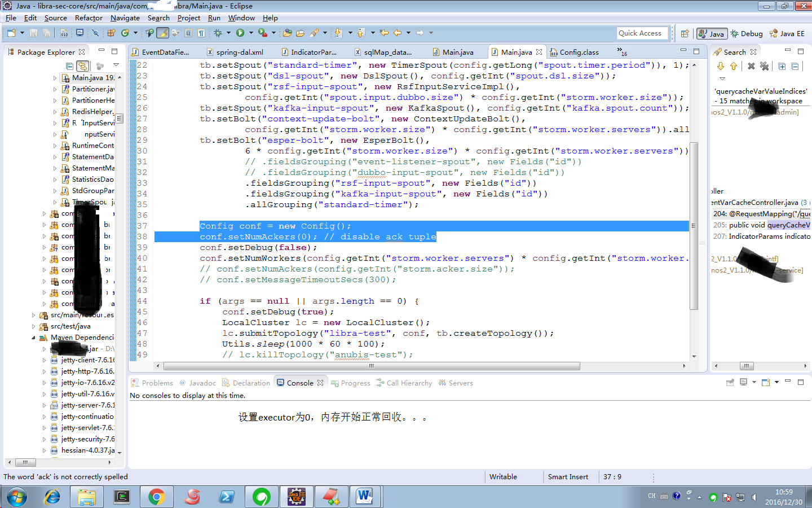
Task: Click the Debug bug icon in toolbar
Action: [x=218, y=33]
